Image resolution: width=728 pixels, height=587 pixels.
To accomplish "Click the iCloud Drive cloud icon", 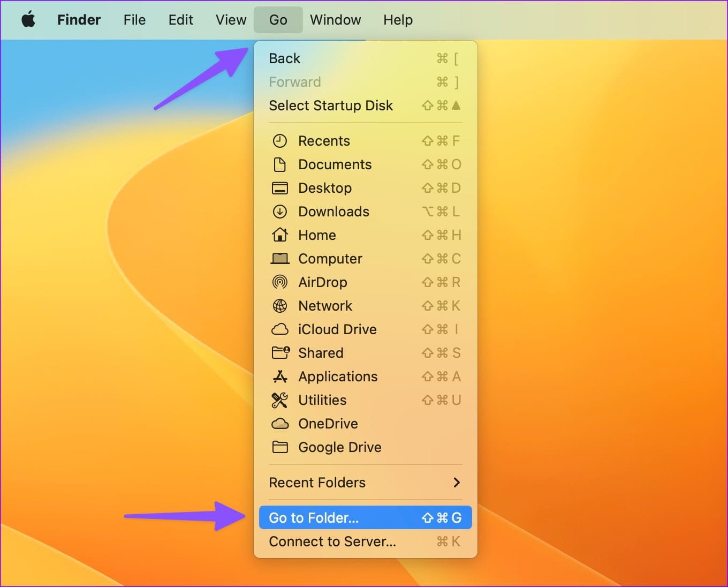I will [279, 329].
